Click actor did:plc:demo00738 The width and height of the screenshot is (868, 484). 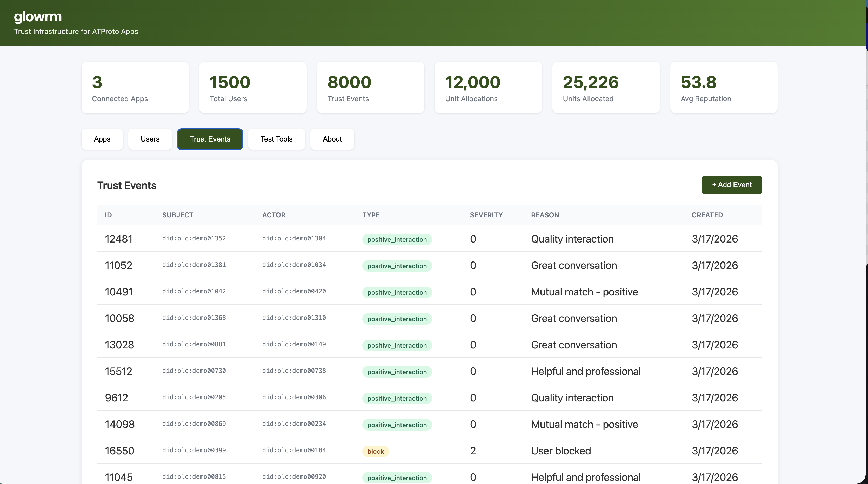(x=294, y=371)
